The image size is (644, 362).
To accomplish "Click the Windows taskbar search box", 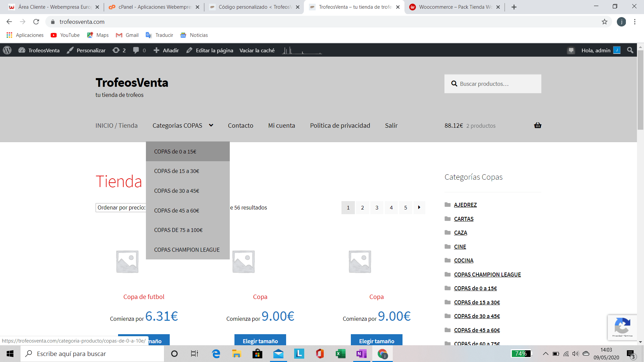I will click(x=92, y=354).
